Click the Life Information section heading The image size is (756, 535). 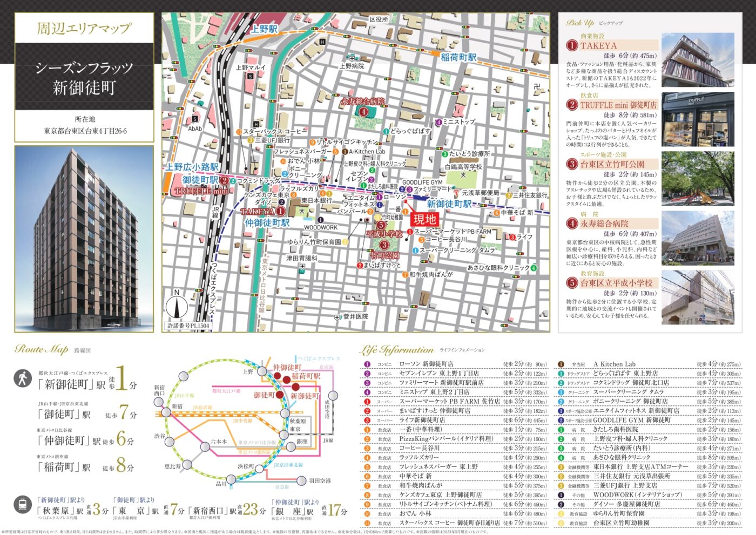coord(397,350)
